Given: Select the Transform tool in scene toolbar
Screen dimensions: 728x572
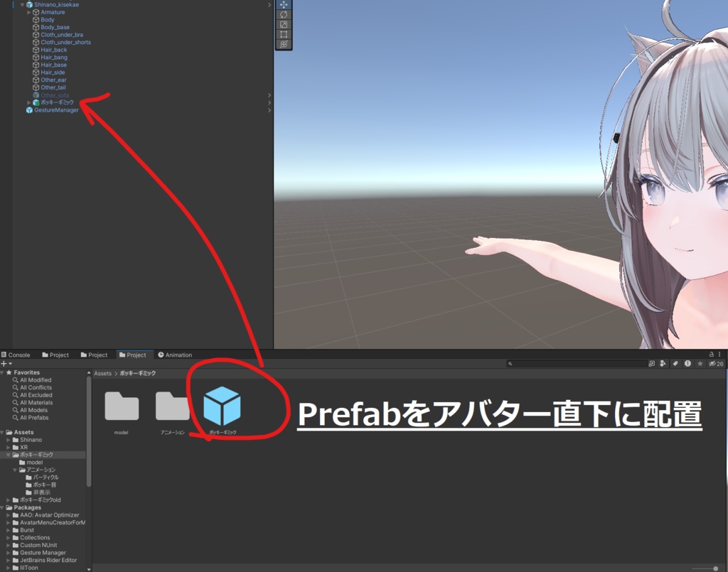Looking at the screenshot, I should click(284, 44).
